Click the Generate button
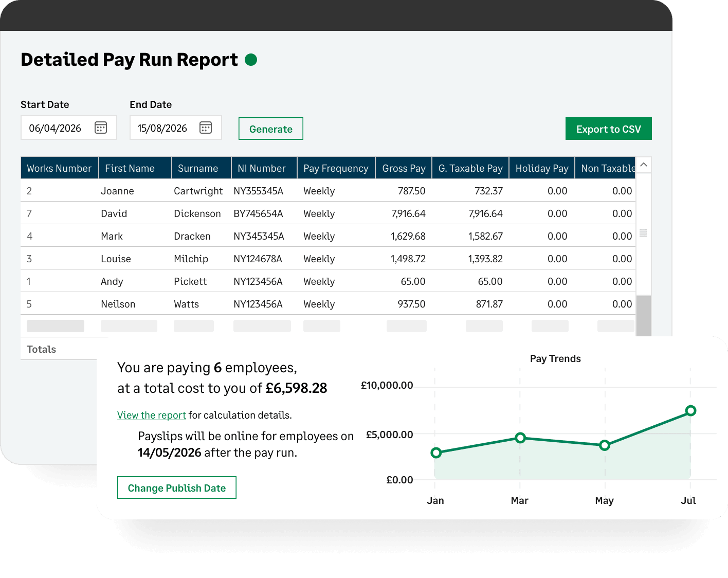Viewport: 728px width, 578px height. coord(271,129)
